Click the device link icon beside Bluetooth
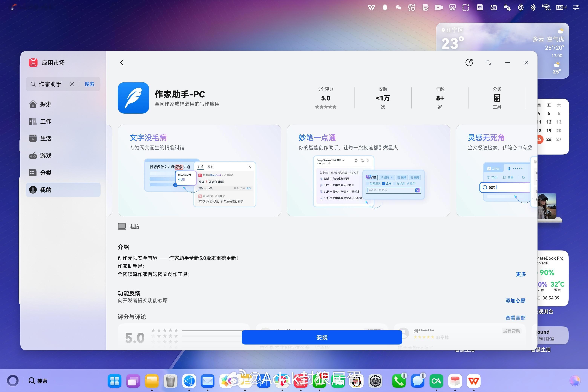Viewport: 588px width, 392px height. tap(521, 8)
